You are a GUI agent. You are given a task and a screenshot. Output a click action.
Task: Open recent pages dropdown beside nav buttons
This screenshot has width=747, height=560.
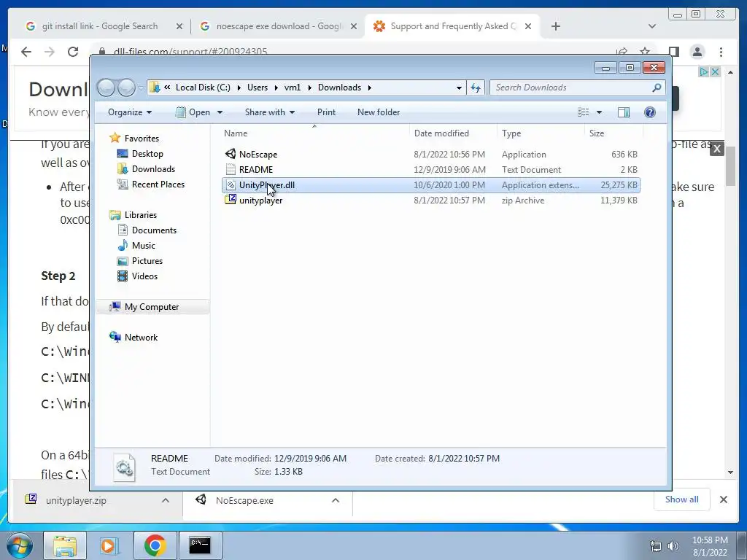point(141,88)
